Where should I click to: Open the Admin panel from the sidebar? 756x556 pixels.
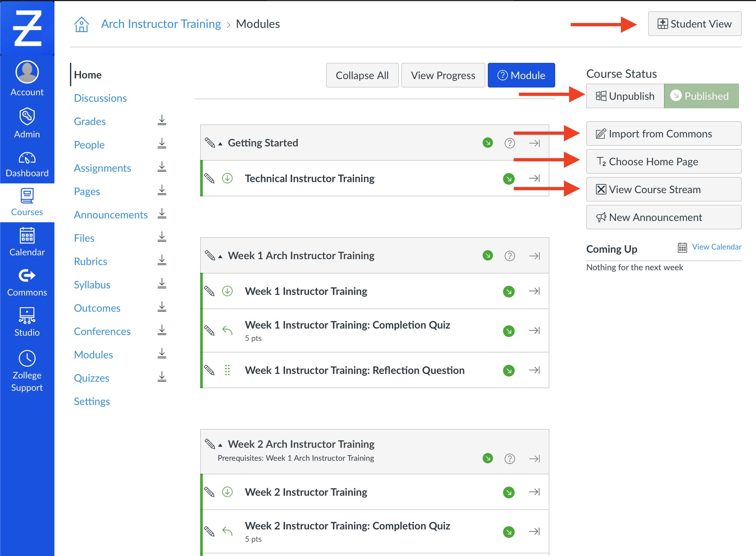click(27, 123)
